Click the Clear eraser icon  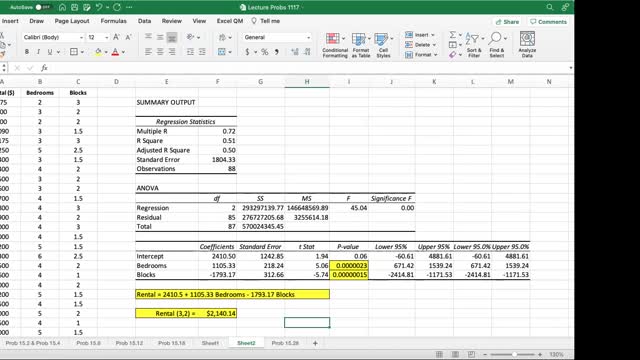pyautogui.click(x=453, y=55)
